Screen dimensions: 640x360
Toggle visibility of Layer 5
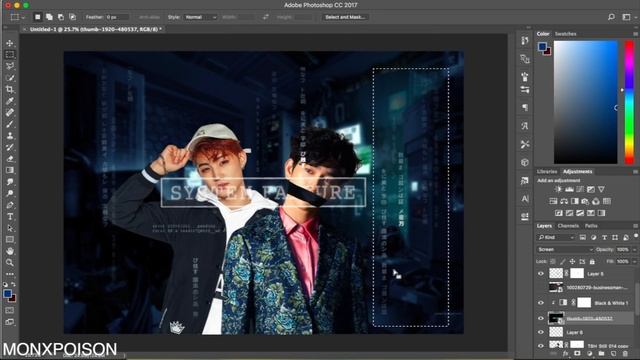[541, 274]
